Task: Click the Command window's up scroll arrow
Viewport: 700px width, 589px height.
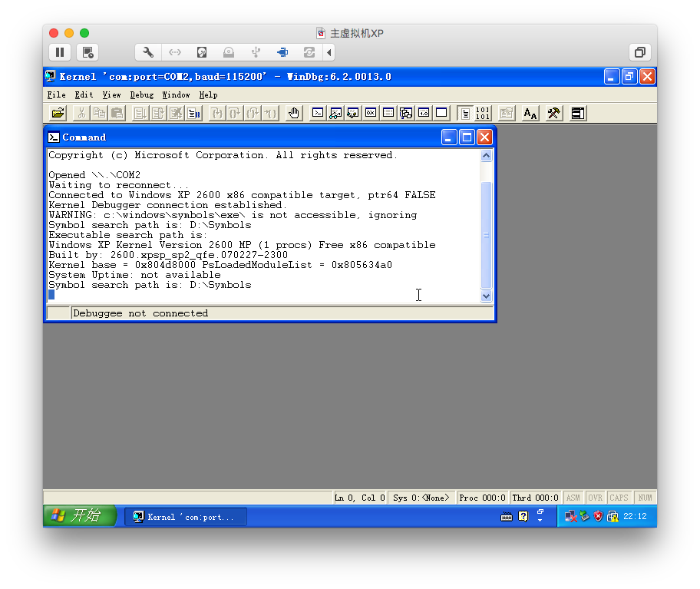Action: click(x=486, y=155)
